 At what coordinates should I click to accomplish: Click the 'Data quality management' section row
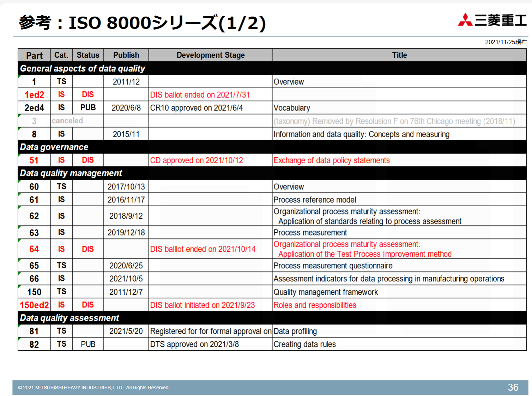(x=272, y=173)
